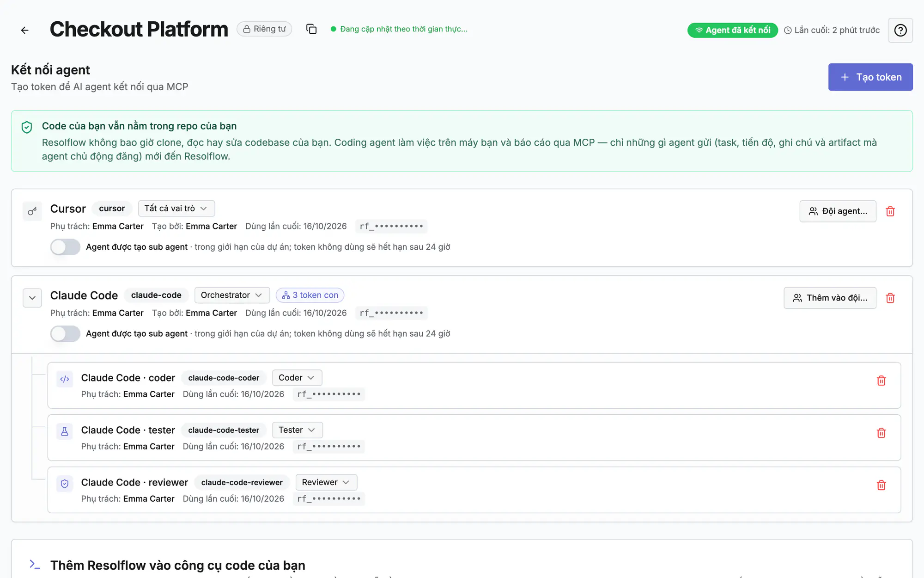Enable sub agent creation for Cursor
924x578 pixels.
point(65,247)
